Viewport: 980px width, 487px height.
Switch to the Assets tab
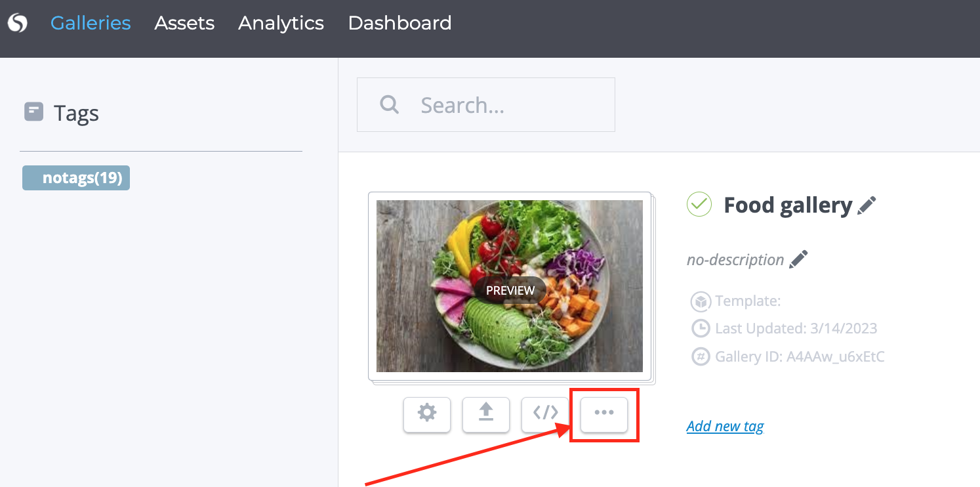[184, 23]
